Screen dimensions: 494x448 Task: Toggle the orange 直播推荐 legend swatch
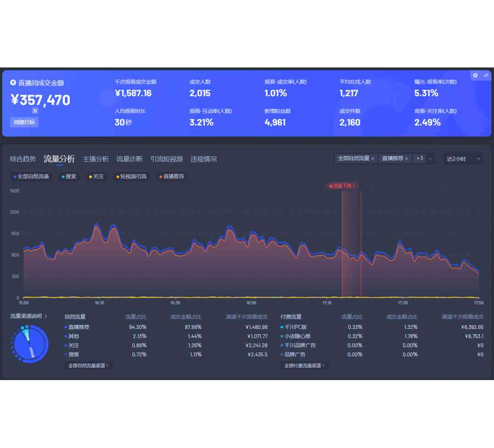(161, 177)
